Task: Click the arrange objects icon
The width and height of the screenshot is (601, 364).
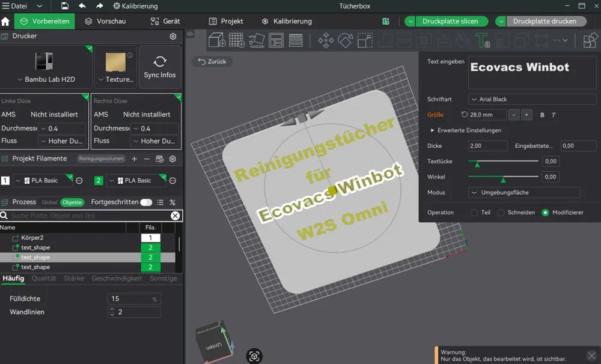Action: (x=276, y=40)
